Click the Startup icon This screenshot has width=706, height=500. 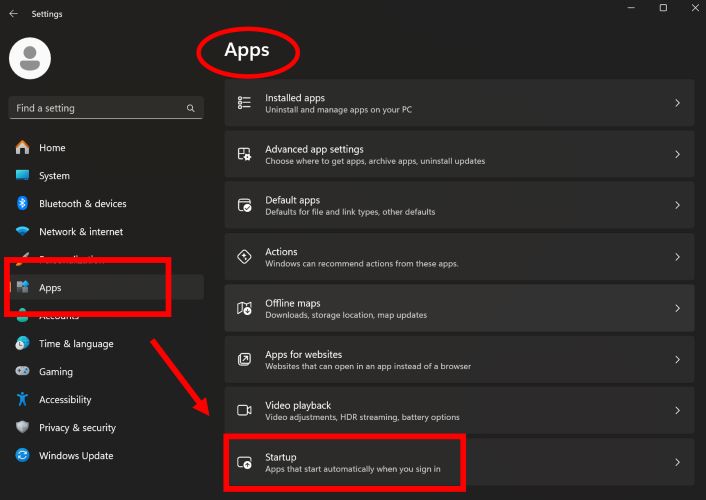tap(244, 462)
